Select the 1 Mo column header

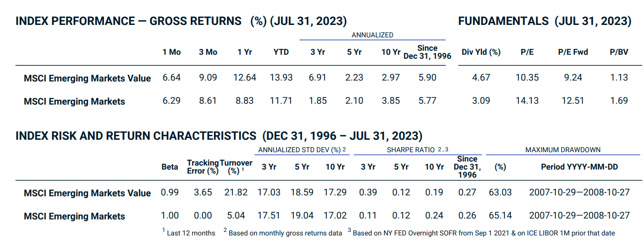pos(172,52)
